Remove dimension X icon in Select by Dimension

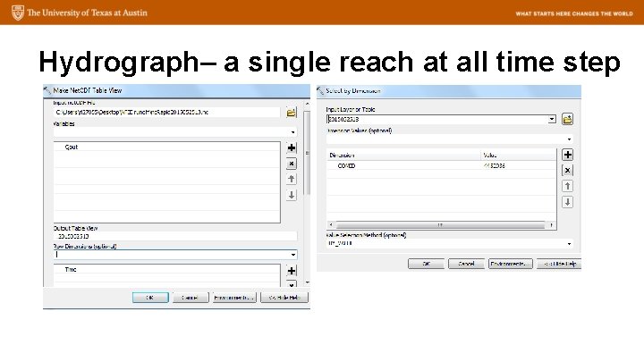tap(567, 171)
